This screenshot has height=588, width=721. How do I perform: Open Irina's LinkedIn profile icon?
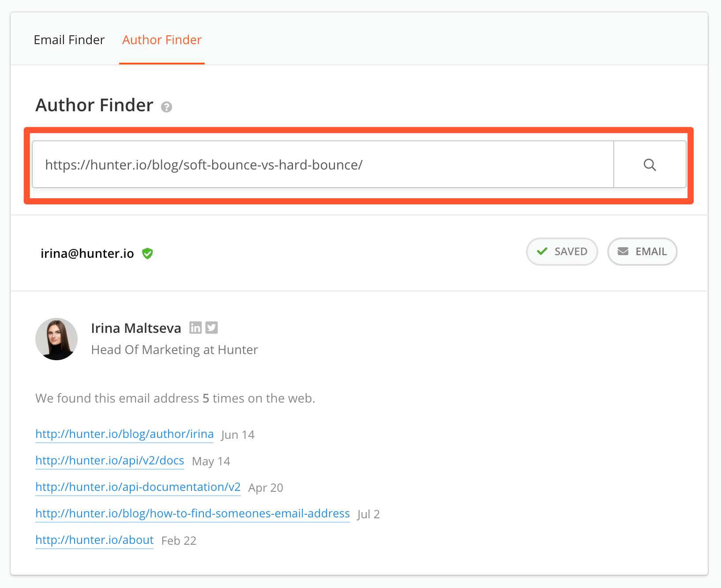click(x=195, y=328)
